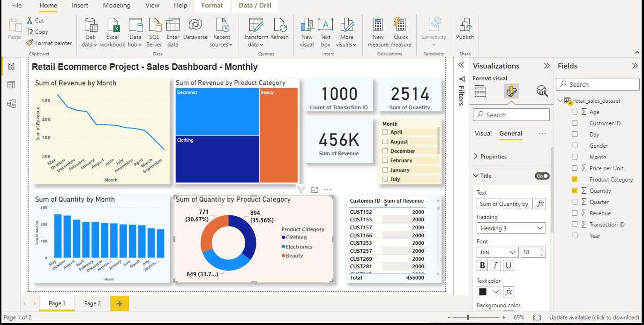Image resolution: width=644 pixels, height=325 pixels.
Task: Switch to Page 2 tab
Action: click(x=92, y=303)
